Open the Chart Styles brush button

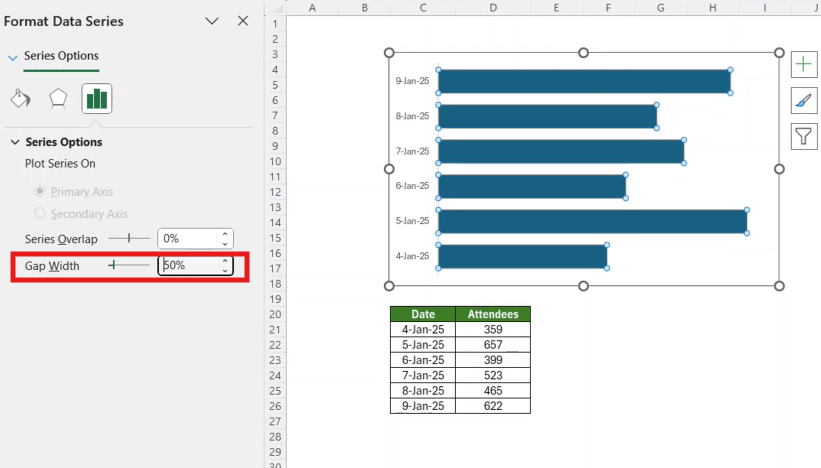(x=804, y=101)
